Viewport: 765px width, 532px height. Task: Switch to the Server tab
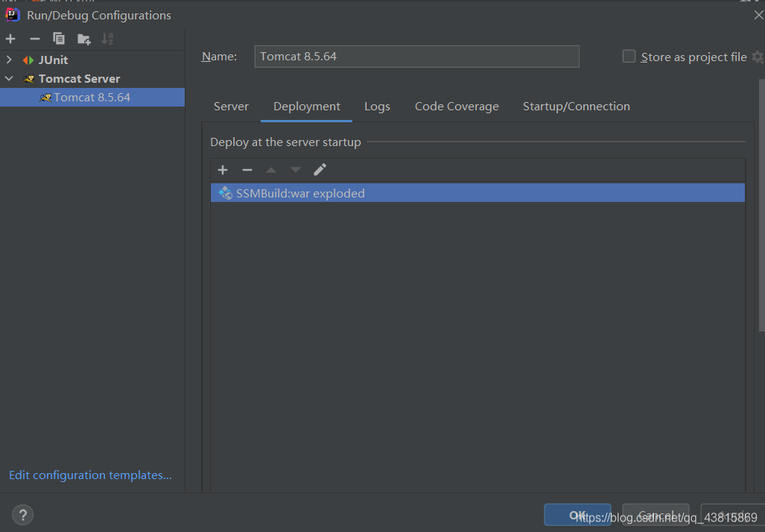point(231,107)
